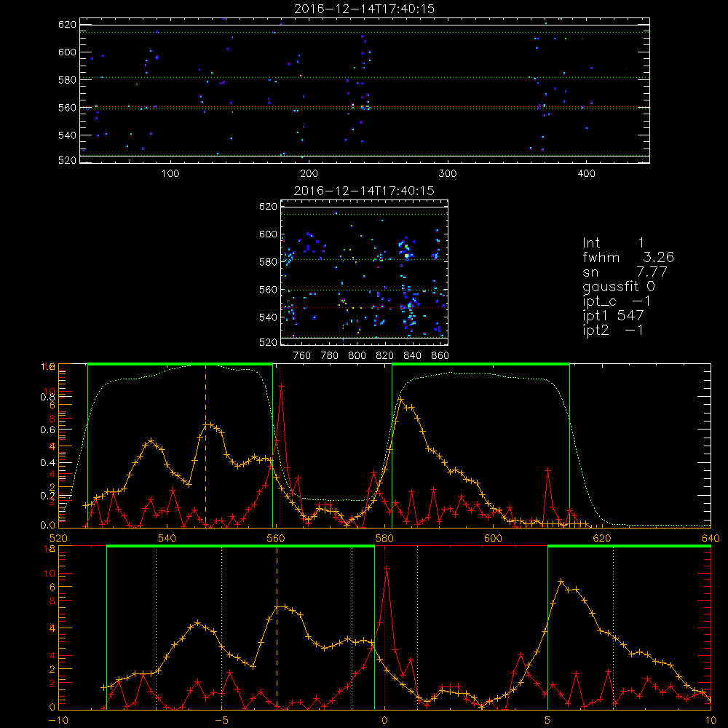Click white y-axis label 0.6 on the profile plot
The height and width of the screenshot is (728, 728).
pos(48,430)
